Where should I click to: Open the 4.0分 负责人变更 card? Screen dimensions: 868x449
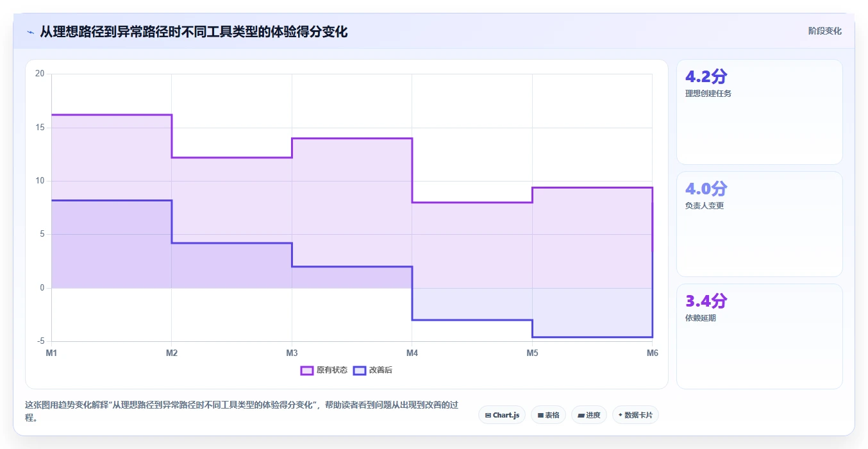click(x=760, y=224)
